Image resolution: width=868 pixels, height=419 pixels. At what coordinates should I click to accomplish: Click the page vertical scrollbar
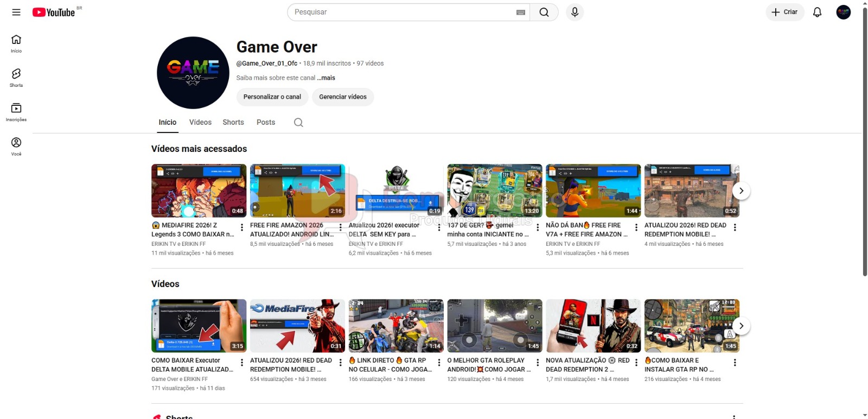tap(865, 141)
